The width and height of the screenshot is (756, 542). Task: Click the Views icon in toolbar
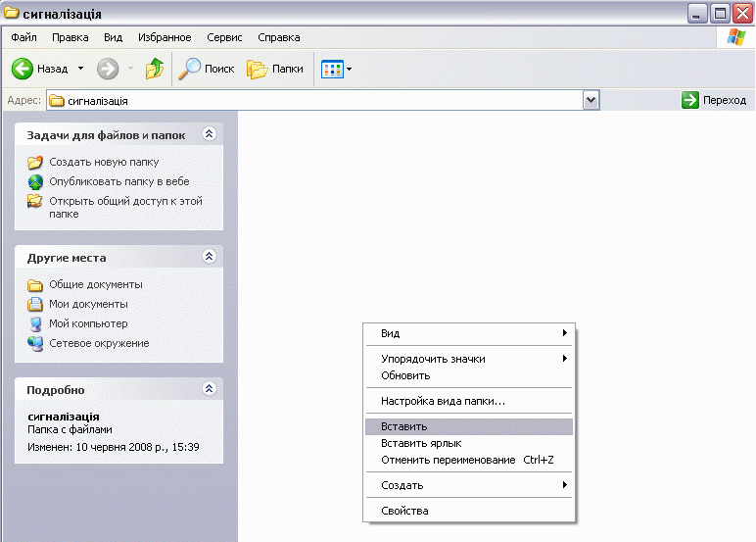click(x=332, y=69)
